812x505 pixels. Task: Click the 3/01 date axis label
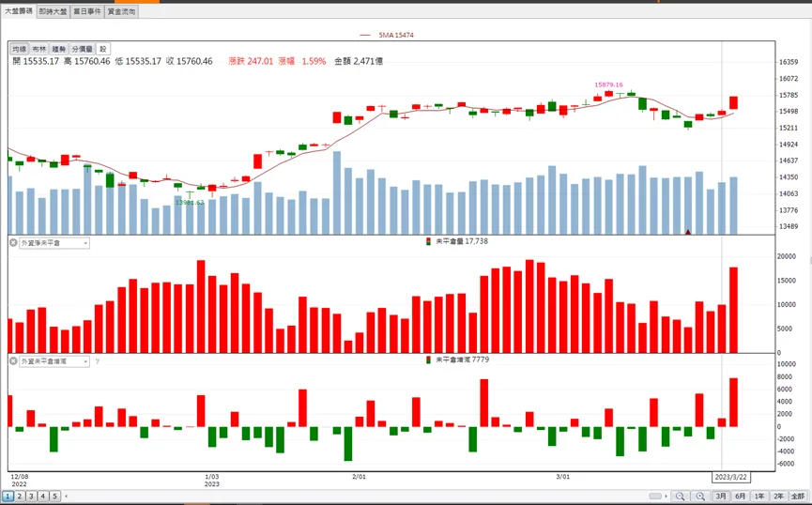point(563,477)
